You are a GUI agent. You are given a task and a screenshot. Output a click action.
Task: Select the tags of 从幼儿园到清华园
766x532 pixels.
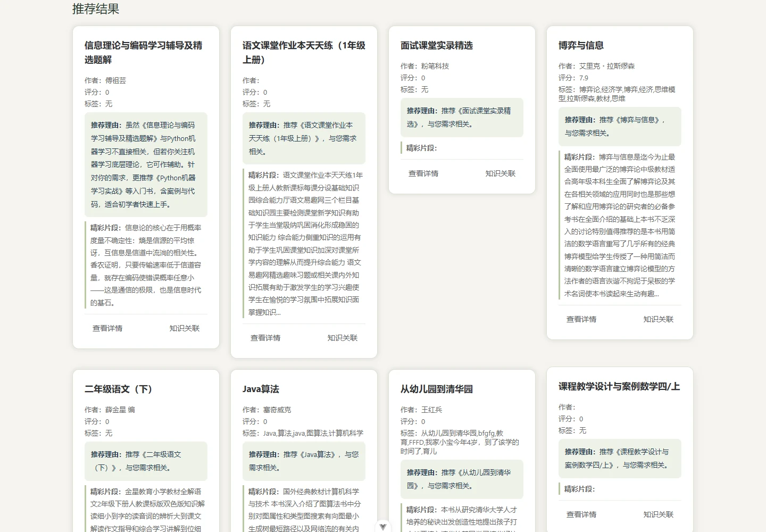pos(460,442)
